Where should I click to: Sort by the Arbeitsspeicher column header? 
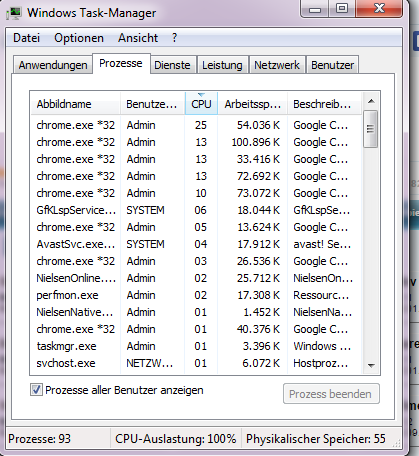(252, 104)
